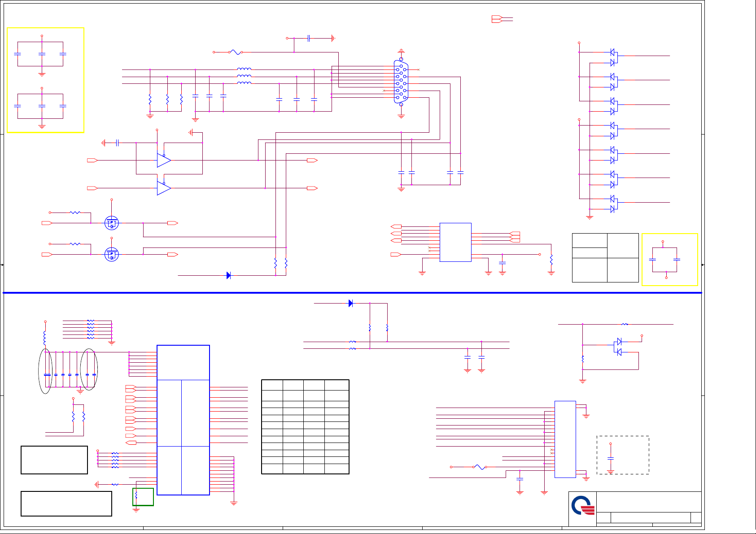Click the resistor inside the green box
Image resolution: width=756 pixels, height=534 pixels.
click(136, 495)
